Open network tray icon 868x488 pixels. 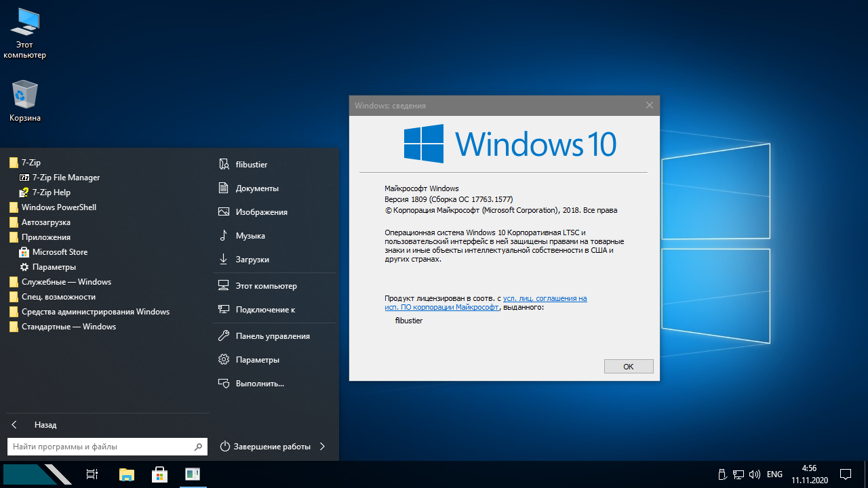[x=738, y=474]
